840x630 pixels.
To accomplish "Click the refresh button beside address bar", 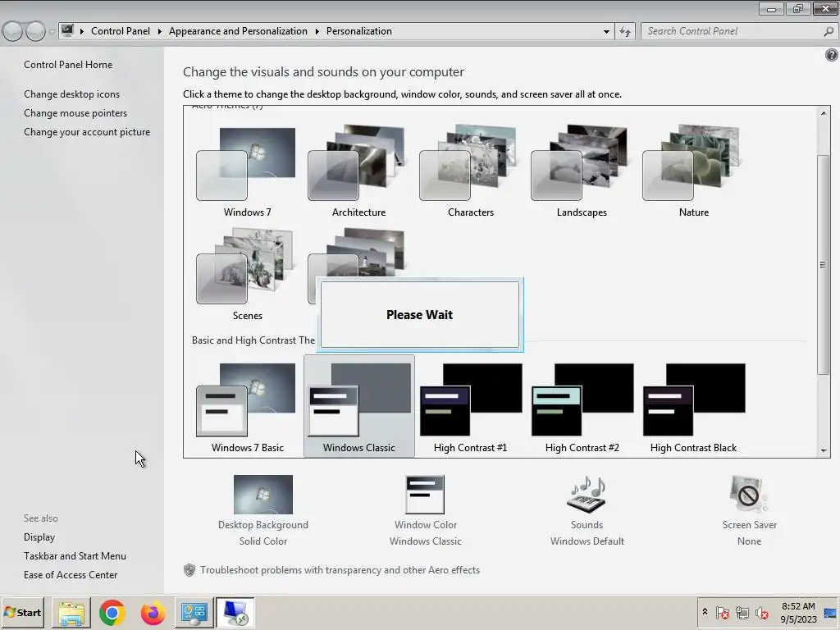I will point(625,32).
